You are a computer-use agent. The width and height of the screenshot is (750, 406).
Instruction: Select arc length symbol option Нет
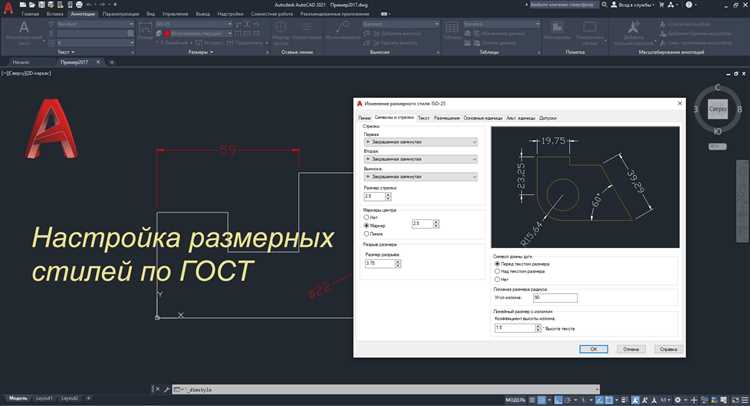pos(497,279)
